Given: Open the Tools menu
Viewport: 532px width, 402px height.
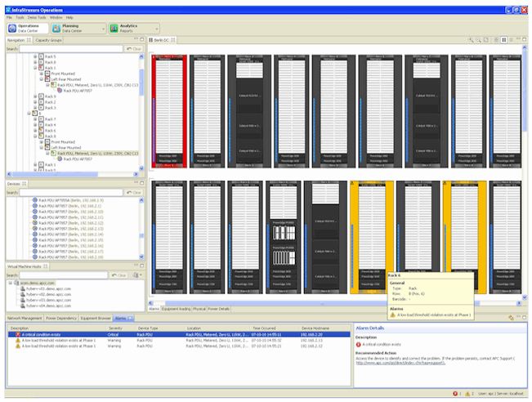Looking at the screenshot, I should (x=20, y=16).
